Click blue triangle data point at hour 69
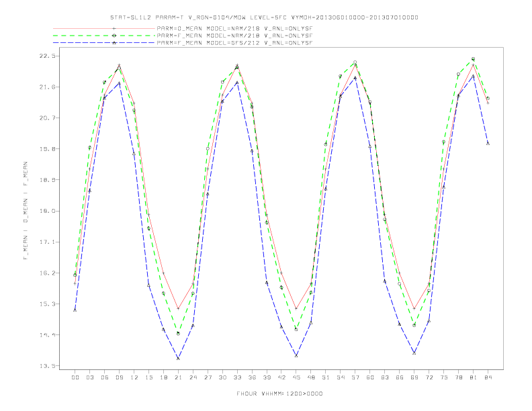 click(414, 353)
